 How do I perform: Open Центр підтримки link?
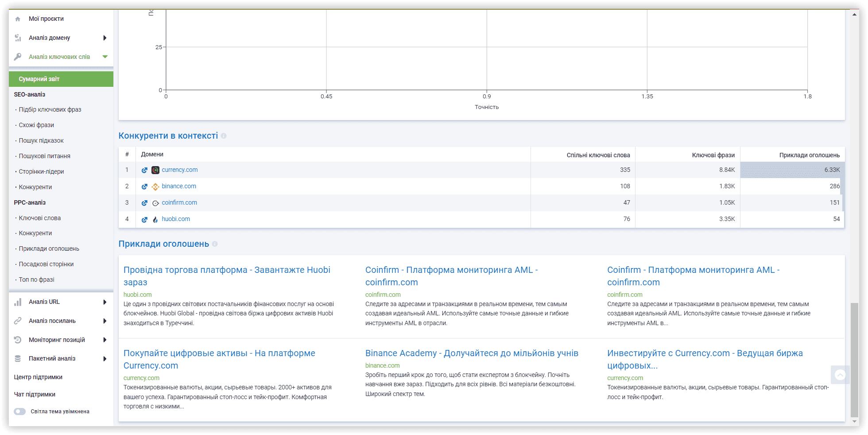[x=38, y=377]
